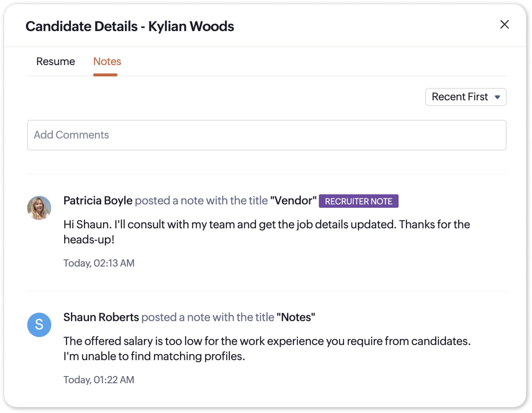Click "posted a note" text beside Shaun Roberts
The height and width of the screenshot is (413, 532).
(x=207, y=317)
